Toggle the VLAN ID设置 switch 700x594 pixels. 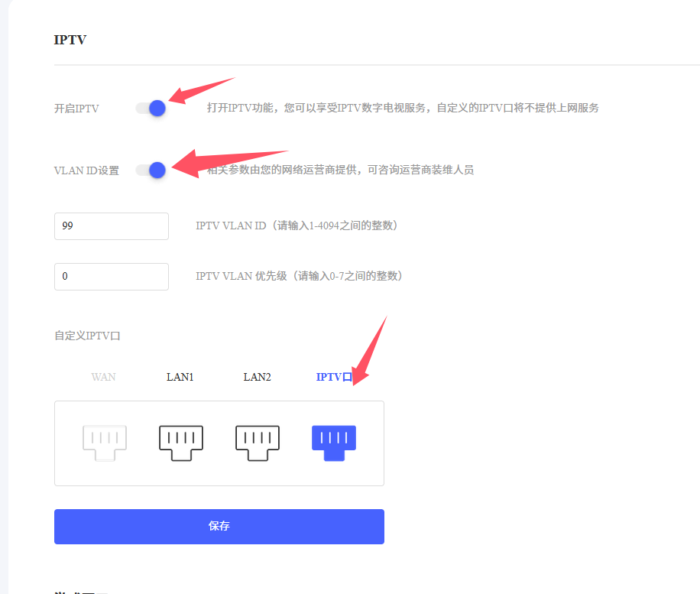coord(151,170)
